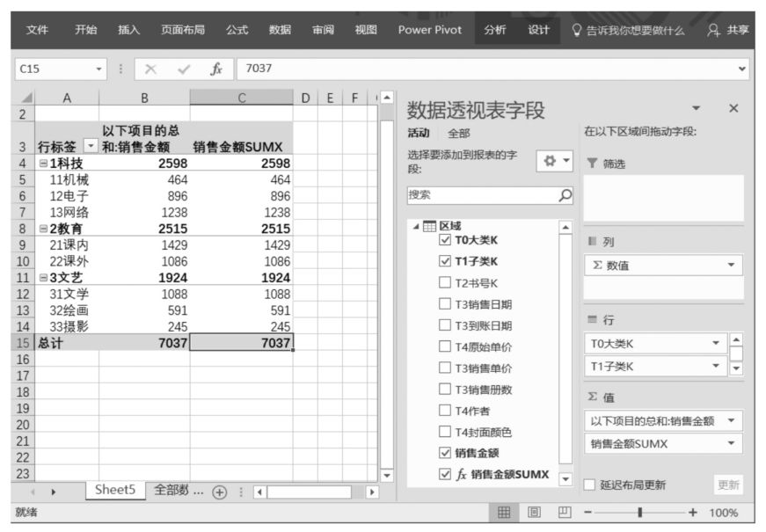Switch to the 分析 ribbon tab
Screen dimensions: 766x532
click(x=495, y=30)
